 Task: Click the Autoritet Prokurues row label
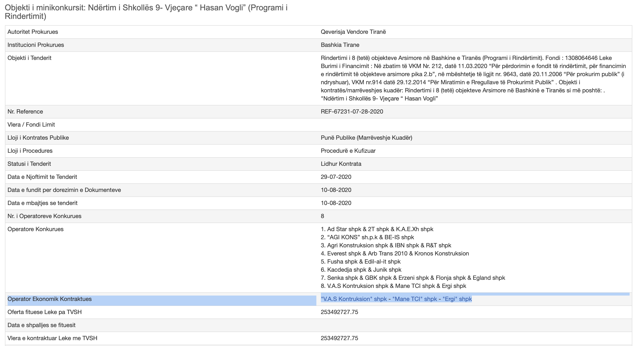(33, 32)
